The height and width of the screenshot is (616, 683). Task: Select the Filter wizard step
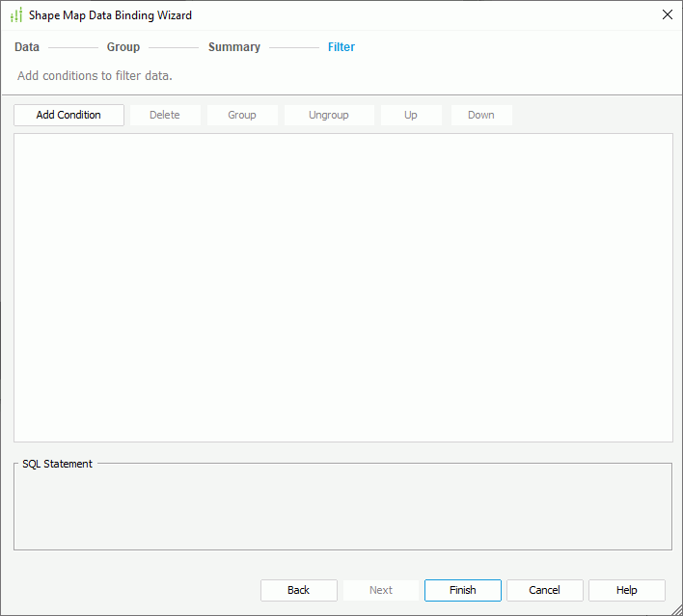[341, 47]
